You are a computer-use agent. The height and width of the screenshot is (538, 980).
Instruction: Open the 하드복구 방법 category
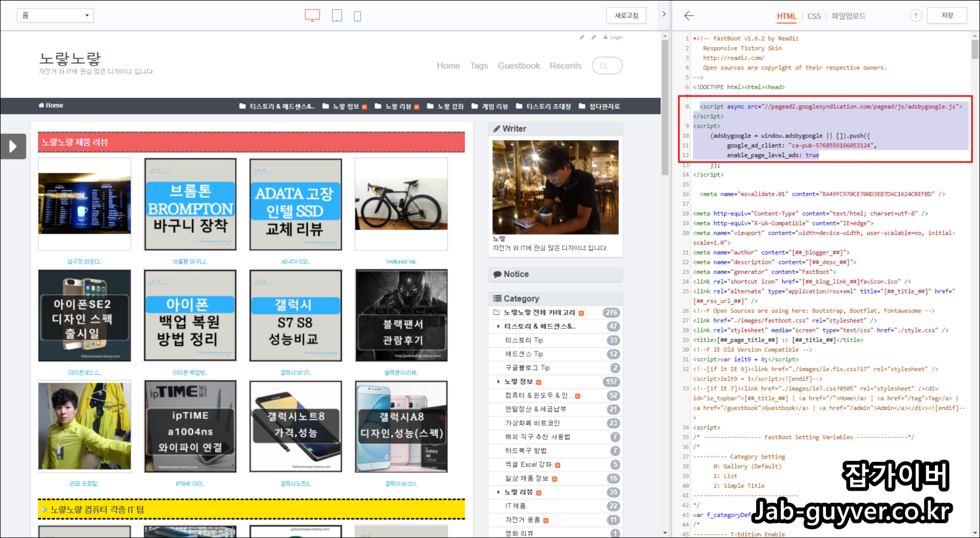(526, 450)
